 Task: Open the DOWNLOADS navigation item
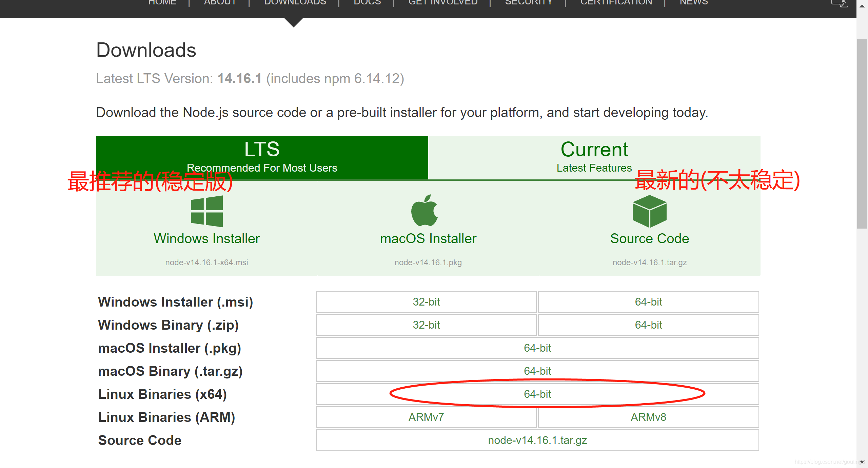[x=295, y=3]
